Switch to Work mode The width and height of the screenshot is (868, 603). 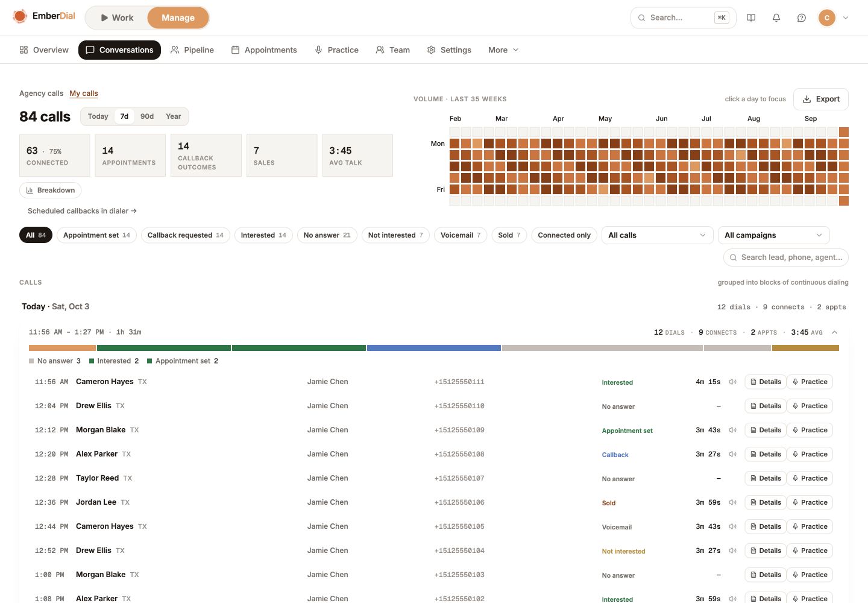click(x=117, y=18)
